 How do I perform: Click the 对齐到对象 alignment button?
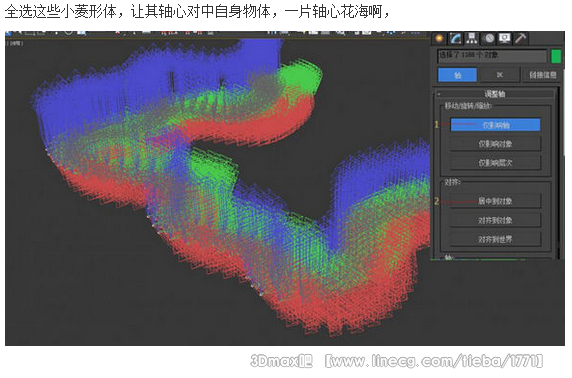click(x=495, y=220)
